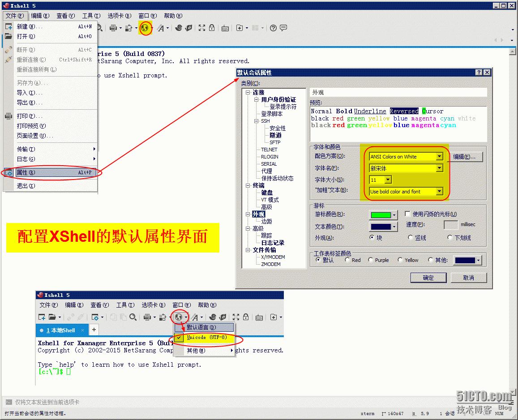Open the font selection icon
This screenshot has height=420, width=518.
161,28
